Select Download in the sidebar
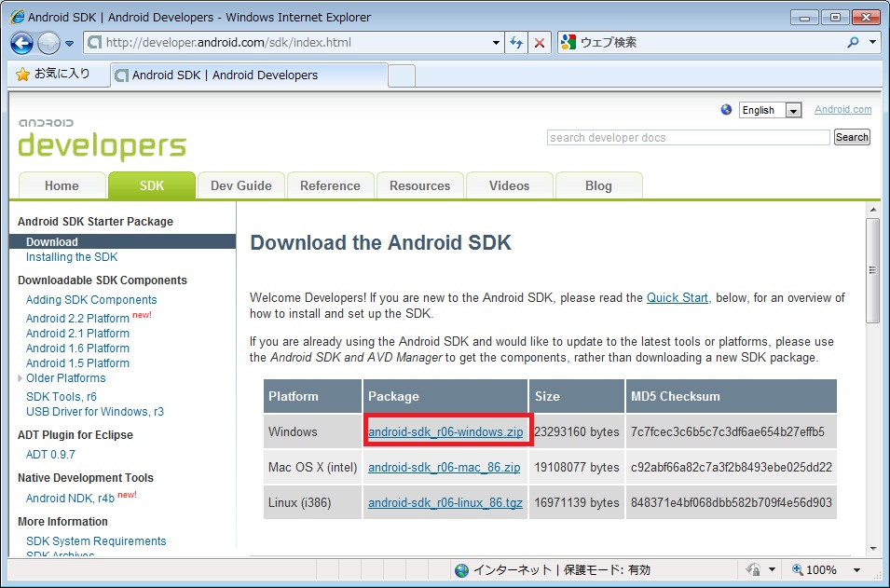The width and height of the screenshot is (890, 588). 123,241
